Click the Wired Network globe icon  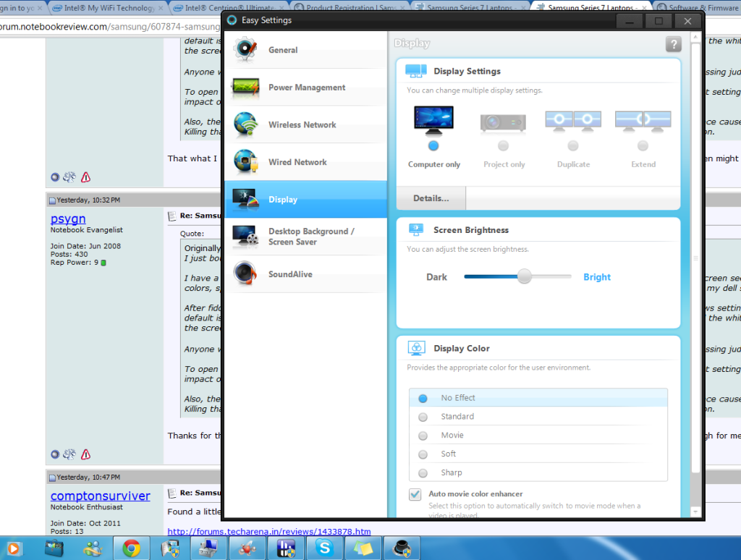246,161
